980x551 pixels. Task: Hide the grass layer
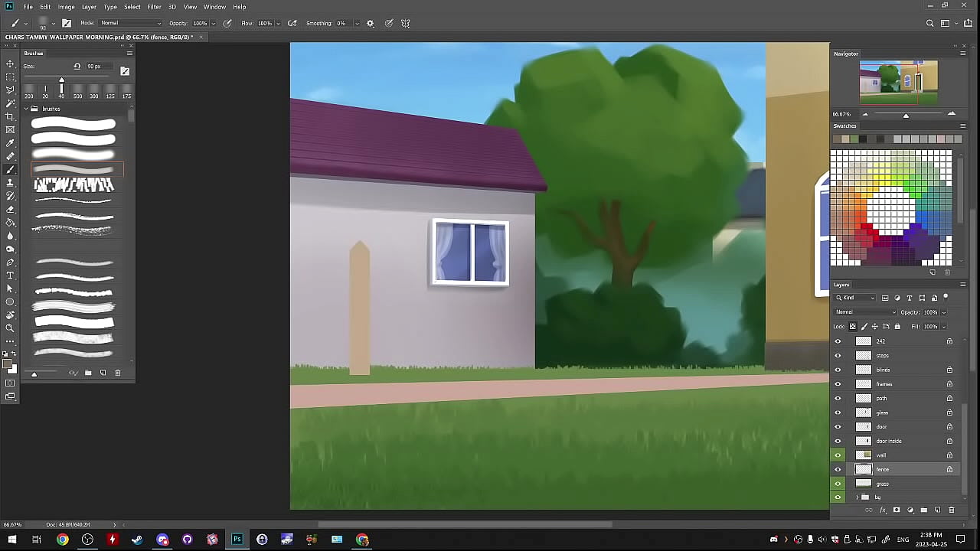838,484
